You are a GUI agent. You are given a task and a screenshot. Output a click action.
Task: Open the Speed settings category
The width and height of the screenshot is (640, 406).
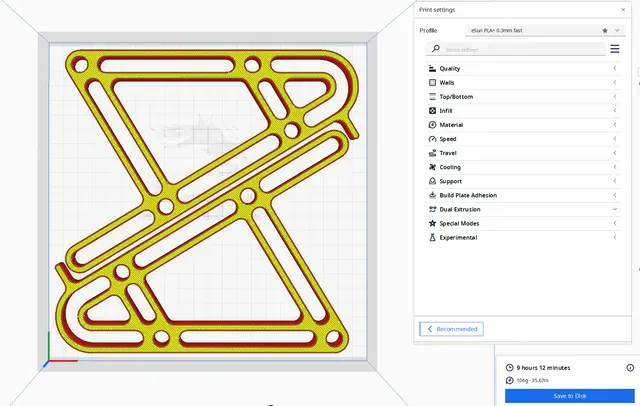click(x=522, y=139)
